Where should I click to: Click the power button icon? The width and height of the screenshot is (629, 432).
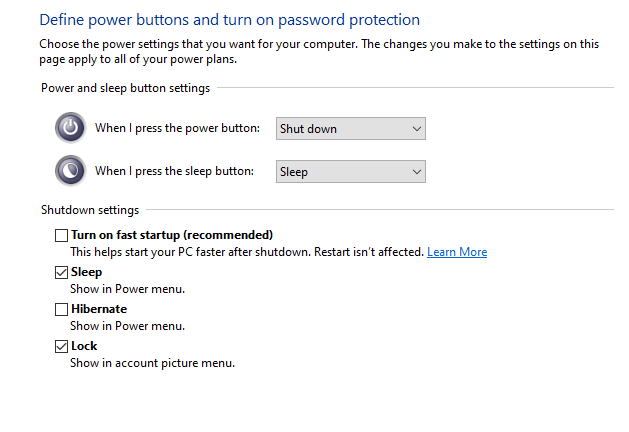(70, 128)
